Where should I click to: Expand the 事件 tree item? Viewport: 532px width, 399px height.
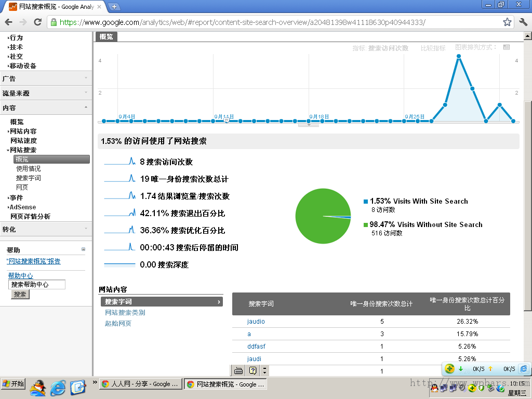pyautogui.click(x=16, y=197)
